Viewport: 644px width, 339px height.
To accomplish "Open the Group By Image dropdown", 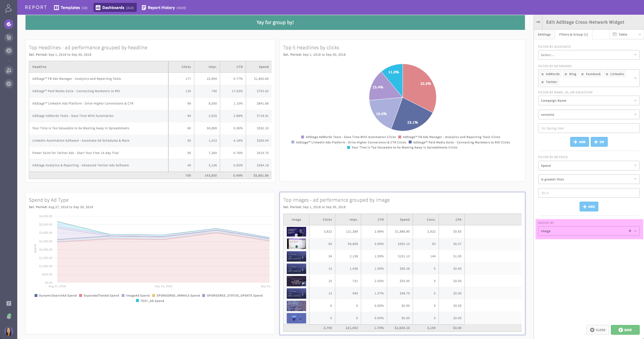I will click(x=589, y=231).
